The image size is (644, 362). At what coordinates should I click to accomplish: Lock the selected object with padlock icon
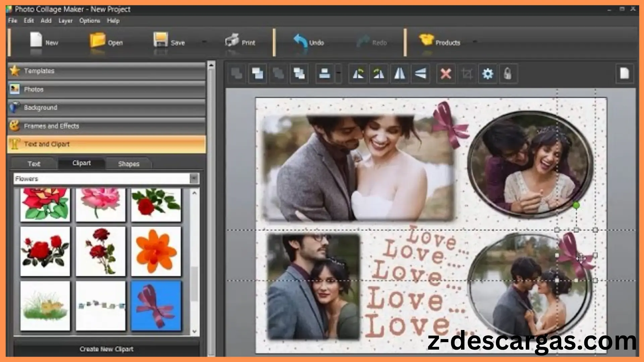pyautogui.click(x=508, y=73)
